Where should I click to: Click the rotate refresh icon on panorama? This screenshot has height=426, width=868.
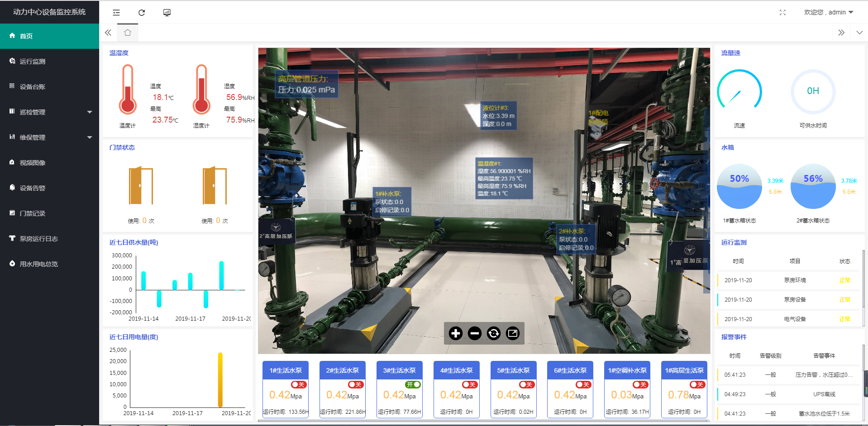(493, 334)
